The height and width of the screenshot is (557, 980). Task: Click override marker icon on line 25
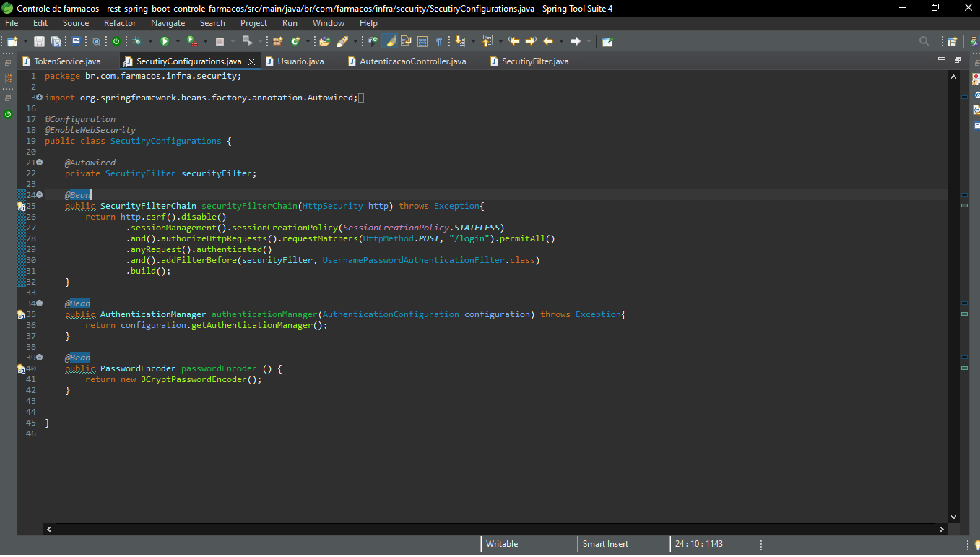point(22,207)
